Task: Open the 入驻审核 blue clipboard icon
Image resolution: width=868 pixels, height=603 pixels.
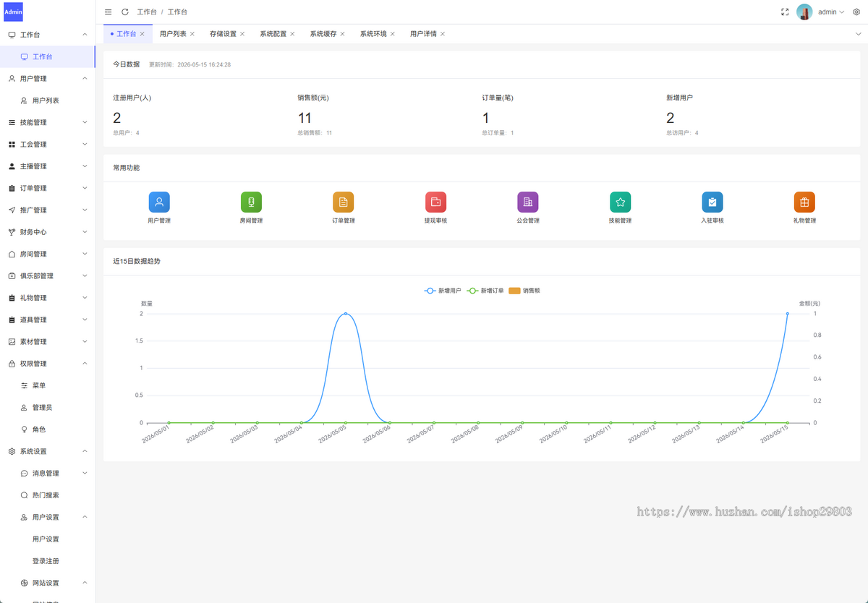Action: click(712, 202)
